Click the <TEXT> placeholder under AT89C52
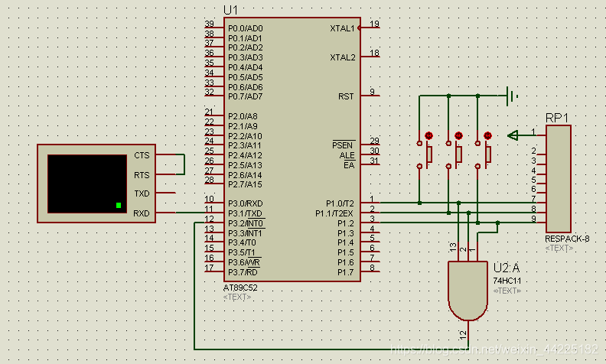The image size is (606, 364). pyautogui.click(x=237, y=297)
